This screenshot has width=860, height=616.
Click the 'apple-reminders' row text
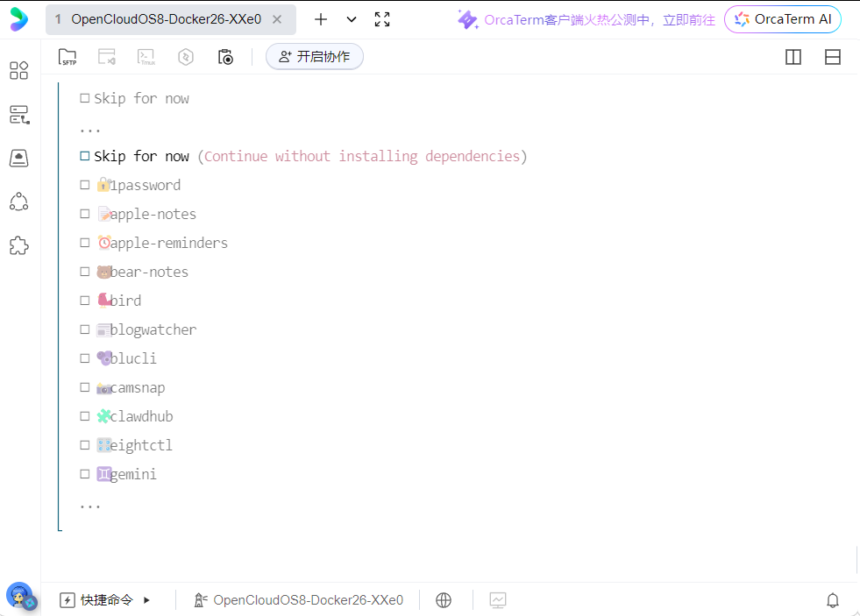click(x=169, y=243)
